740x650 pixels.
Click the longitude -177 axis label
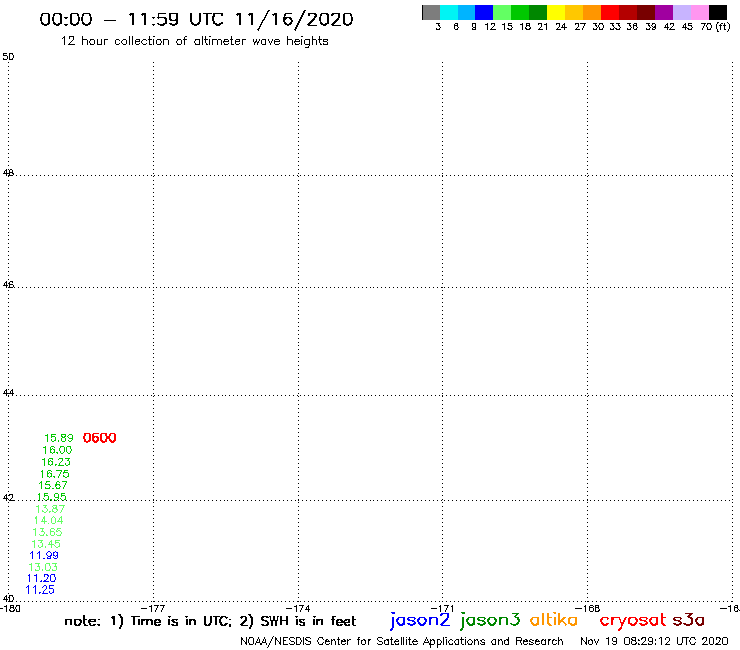click(x=153, y=608)
